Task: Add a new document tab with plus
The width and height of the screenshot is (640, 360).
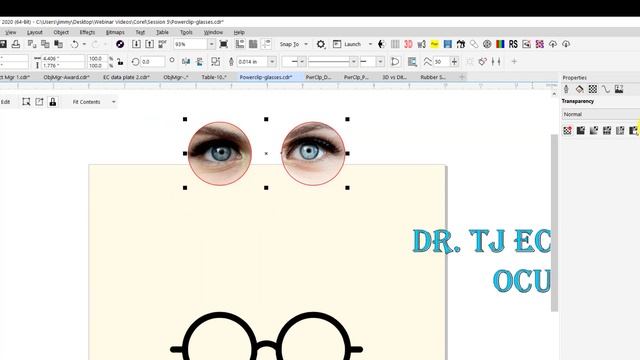Action: (462, 77)
